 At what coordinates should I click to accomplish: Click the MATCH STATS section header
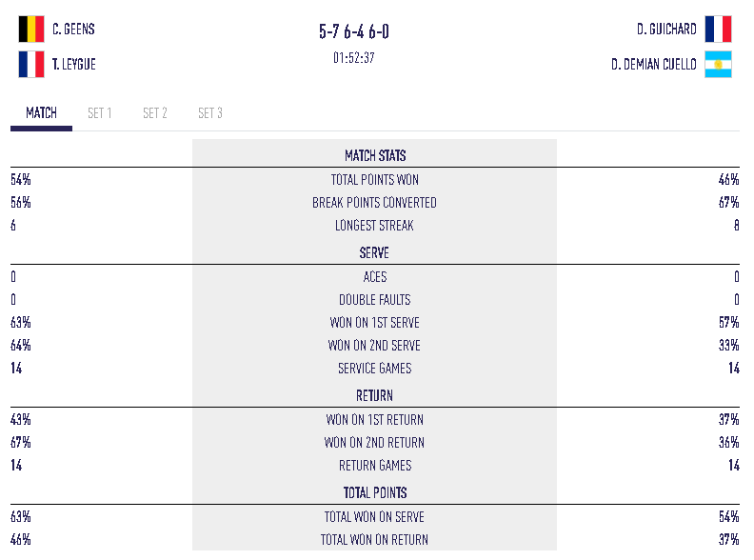click(375, 155)
